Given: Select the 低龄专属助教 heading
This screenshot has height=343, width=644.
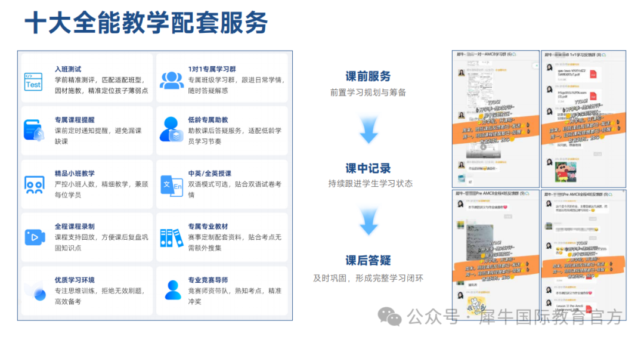Looking at the screenshot, I should coord(208,119).
